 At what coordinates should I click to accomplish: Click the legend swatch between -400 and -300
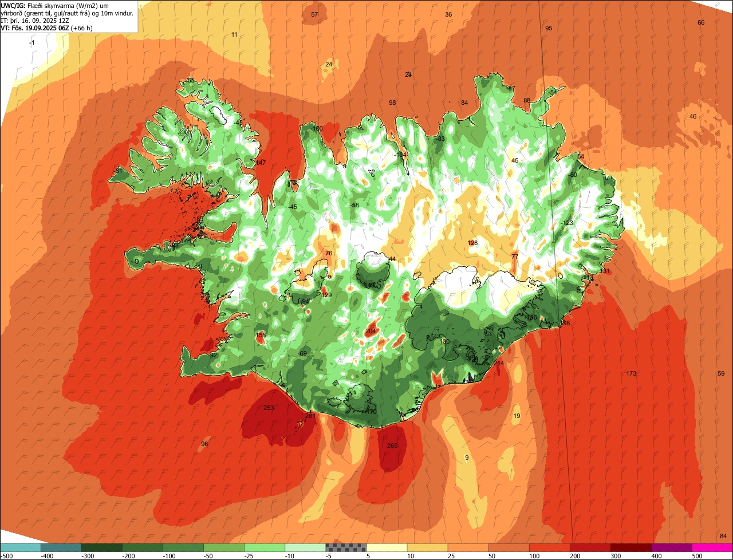(x=61, y=547)
